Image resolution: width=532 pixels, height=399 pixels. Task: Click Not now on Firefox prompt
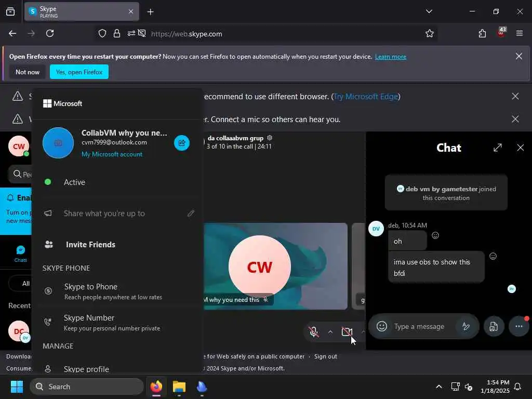click(x=28, y=72)
